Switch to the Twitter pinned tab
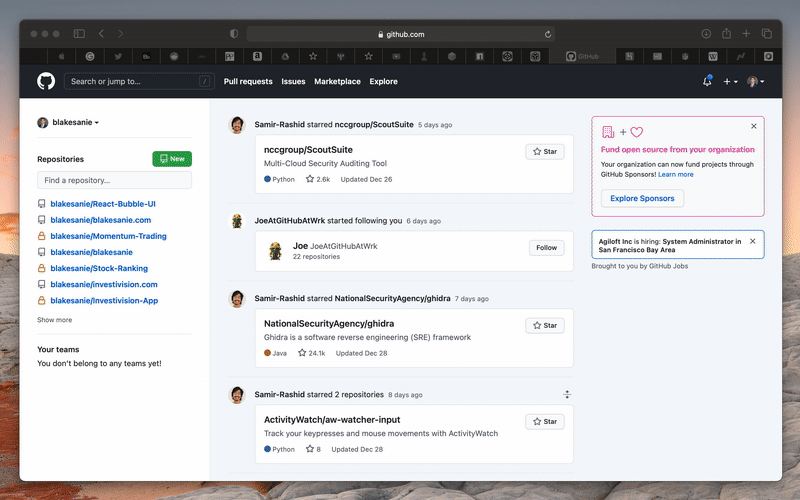 pos(118,57)
